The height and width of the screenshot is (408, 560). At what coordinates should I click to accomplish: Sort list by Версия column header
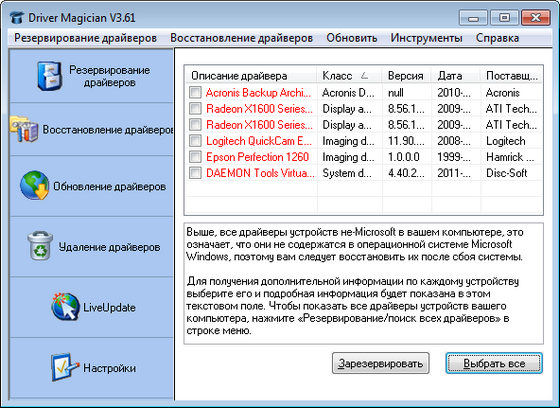tap(406, 76)
